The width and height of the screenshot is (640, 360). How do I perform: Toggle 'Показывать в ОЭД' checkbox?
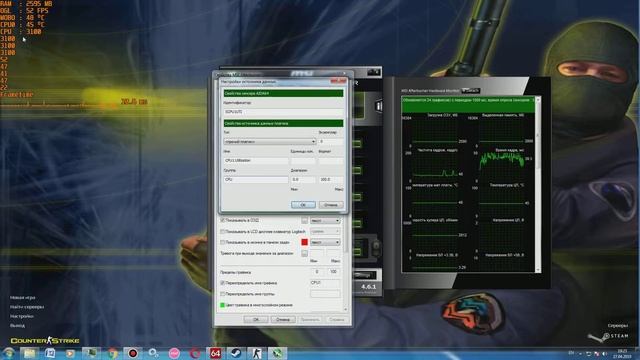pyautogui.click(x=222, y=220)
